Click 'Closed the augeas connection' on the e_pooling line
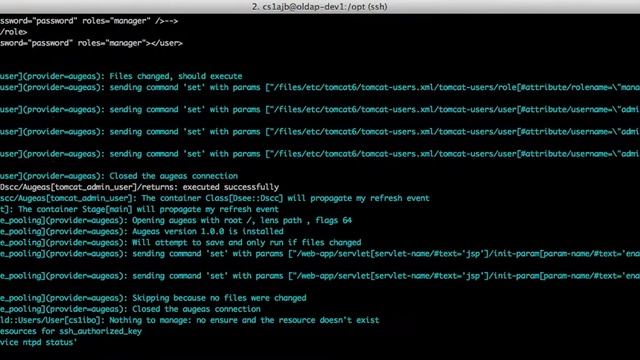 (196, 309)
